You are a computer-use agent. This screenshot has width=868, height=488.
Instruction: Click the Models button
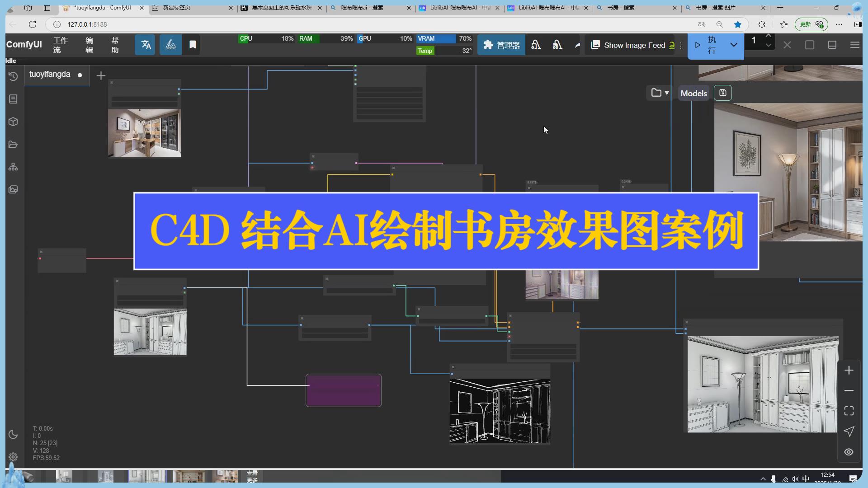(693, 94)
